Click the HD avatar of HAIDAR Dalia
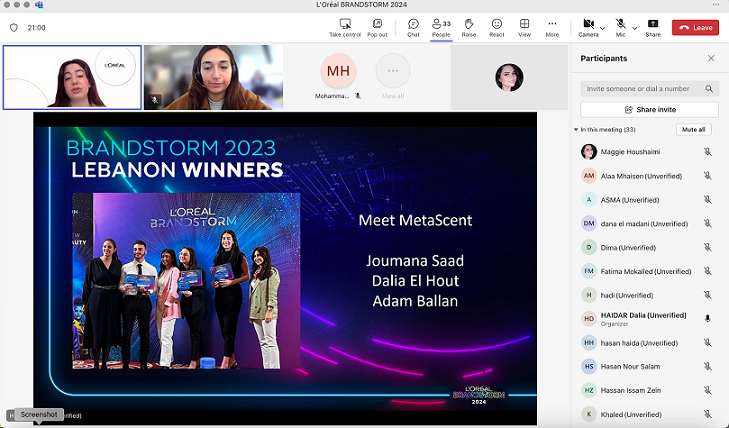The image size is (729, 428). click(x=589, y=319)
